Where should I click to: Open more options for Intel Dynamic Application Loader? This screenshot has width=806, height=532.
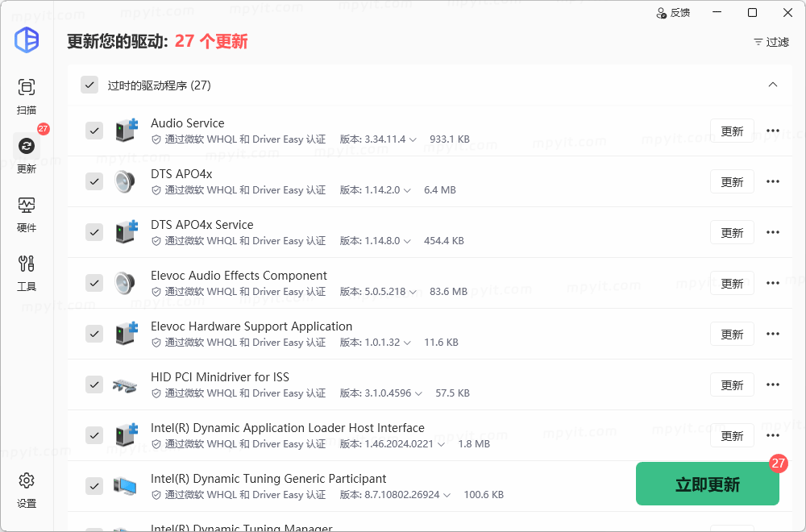(x=773, y=435)
